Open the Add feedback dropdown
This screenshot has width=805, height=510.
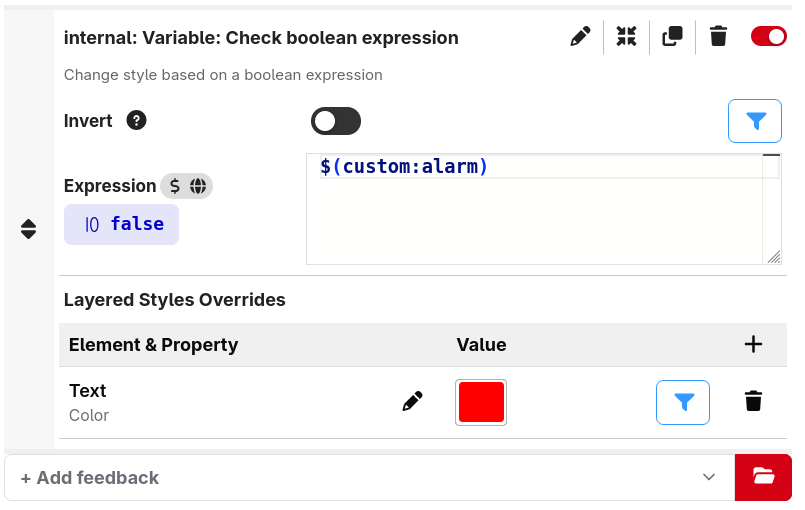point(369,478)
